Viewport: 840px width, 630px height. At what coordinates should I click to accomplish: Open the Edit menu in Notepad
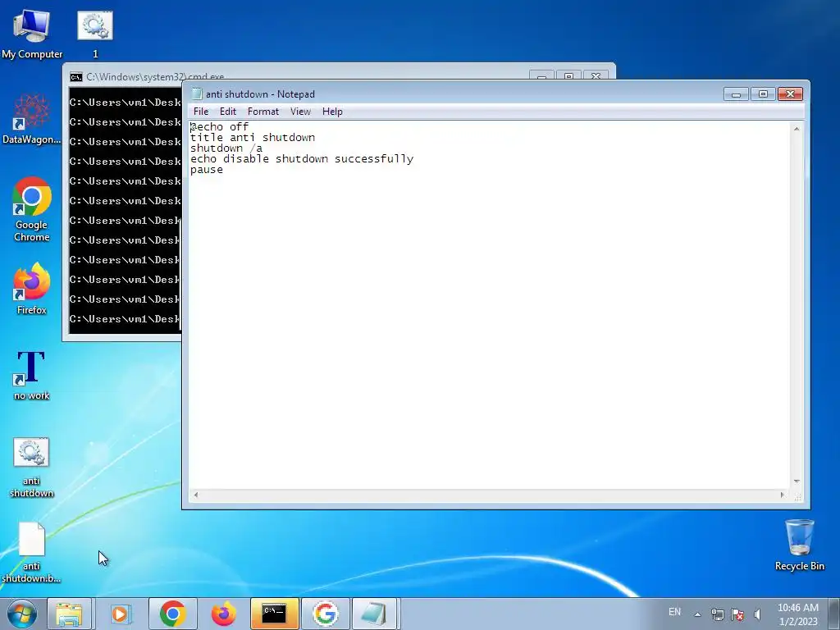click(228, 112)
